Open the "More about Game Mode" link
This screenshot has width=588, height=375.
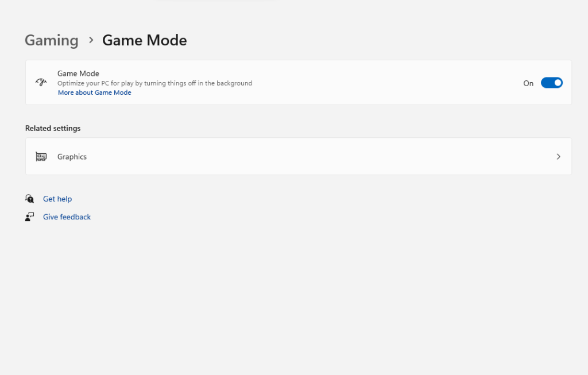coord(94,92)
